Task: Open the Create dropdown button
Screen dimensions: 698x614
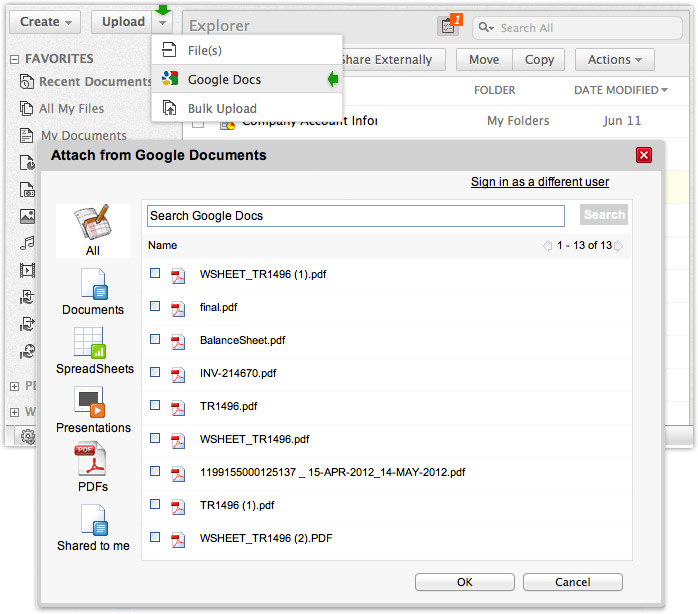Action: click(45, 22)
